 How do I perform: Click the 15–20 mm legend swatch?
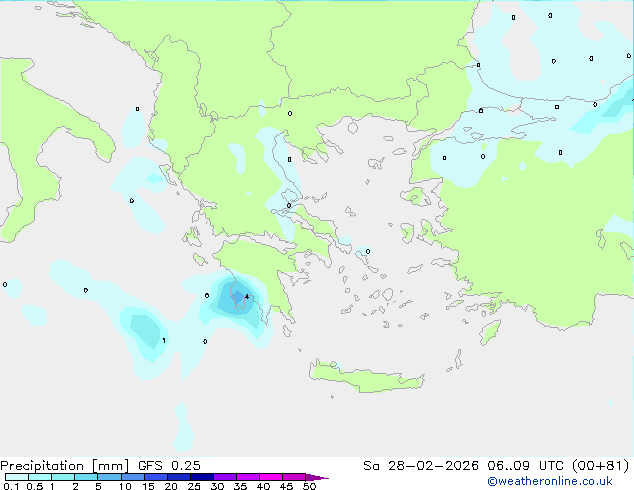(155, 477)
